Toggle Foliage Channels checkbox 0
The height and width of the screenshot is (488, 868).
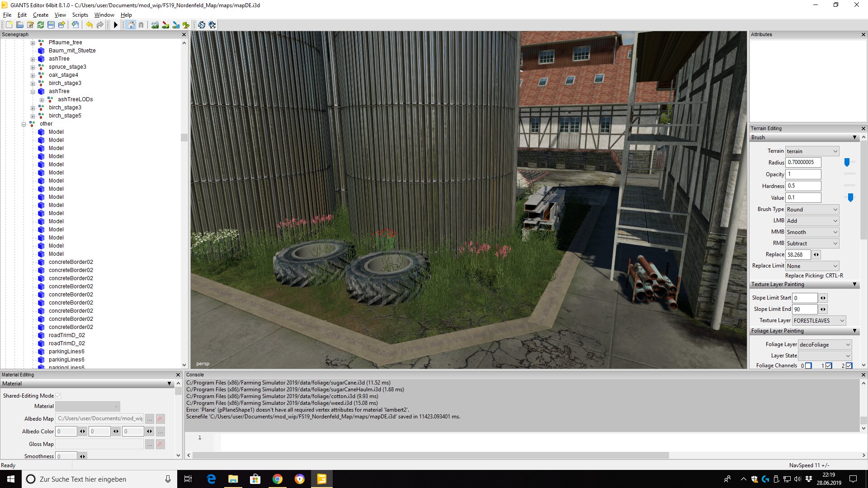tap(808, 366)
